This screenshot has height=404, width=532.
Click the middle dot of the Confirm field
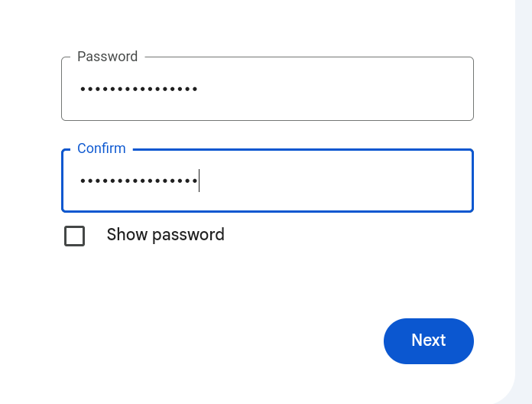139,181
